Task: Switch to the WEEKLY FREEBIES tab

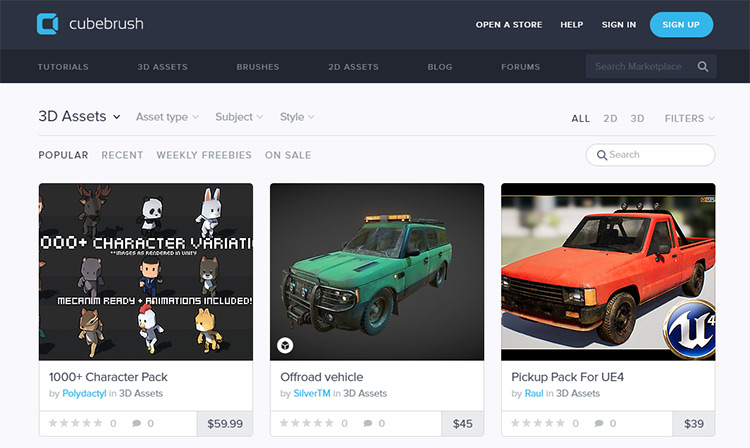Action: (x=204, y=155)
